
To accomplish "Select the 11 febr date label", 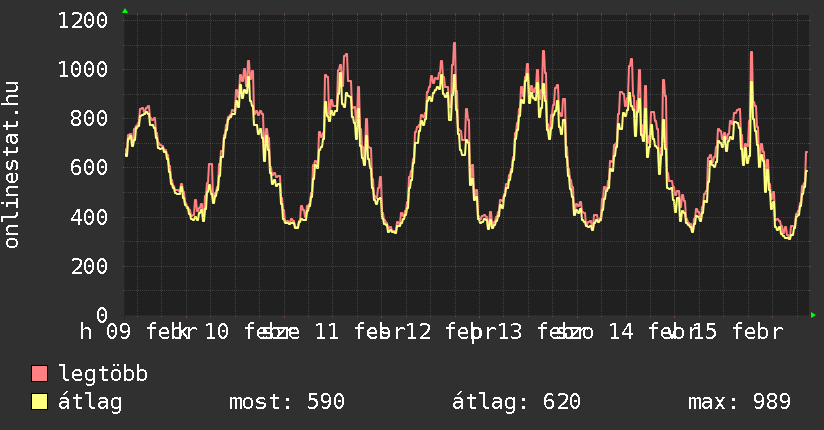I will point(345,332).
